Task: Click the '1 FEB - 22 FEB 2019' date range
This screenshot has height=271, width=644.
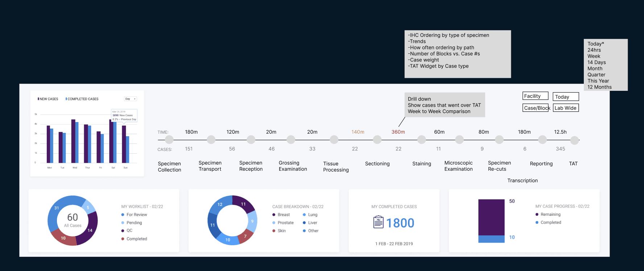Action: [394, 244]
